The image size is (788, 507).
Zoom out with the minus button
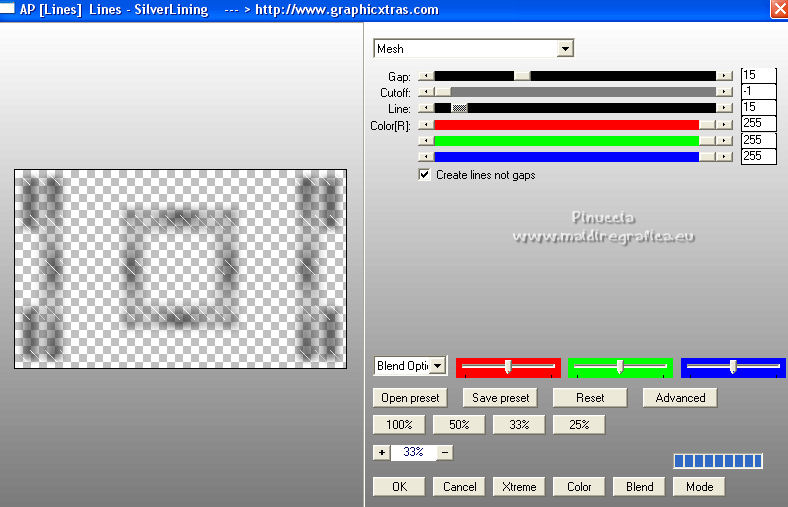point(445,452)
